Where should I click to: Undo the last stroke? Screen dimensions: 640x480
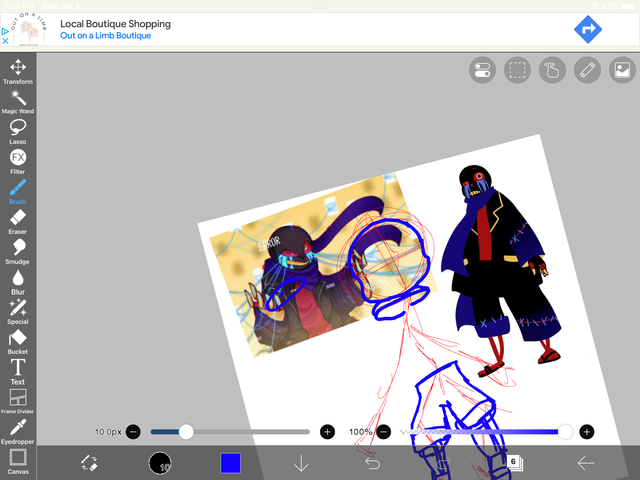click(372, 463)
